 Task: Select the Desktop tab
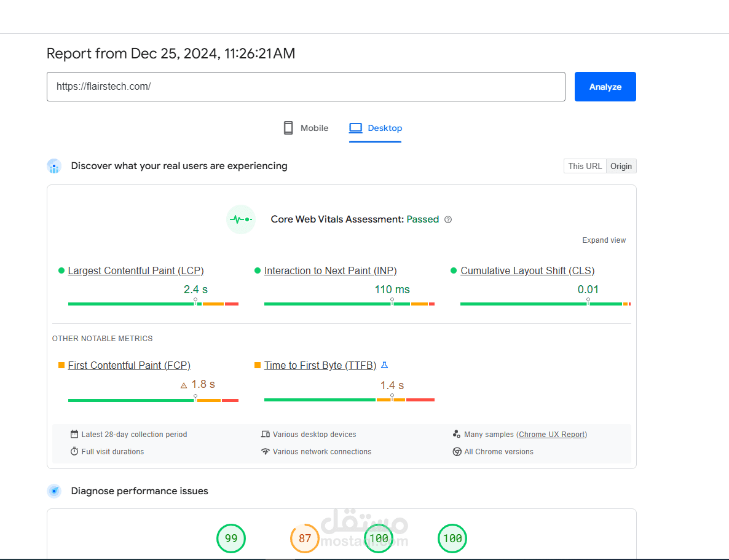click(x=375, y=128)
